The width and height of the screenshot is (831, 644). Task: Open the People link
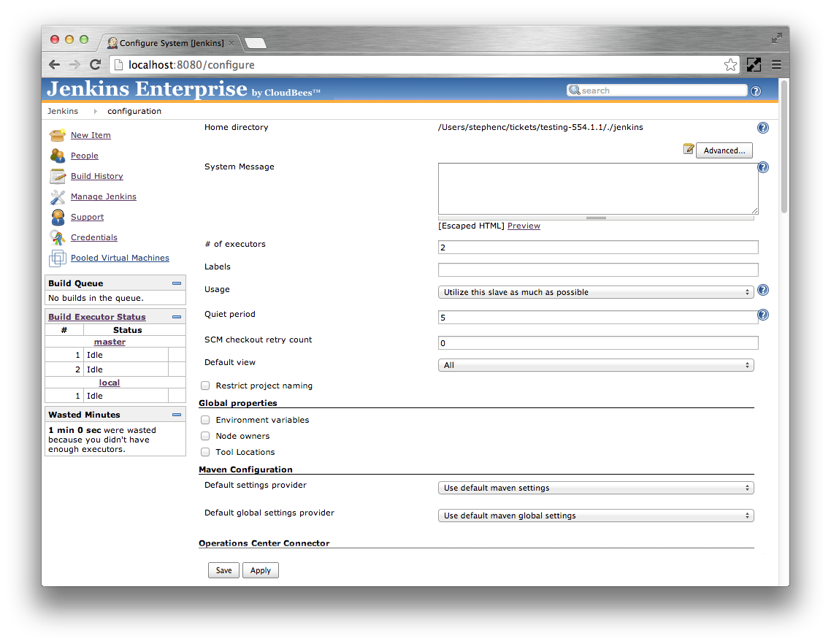tap(84, 156)
